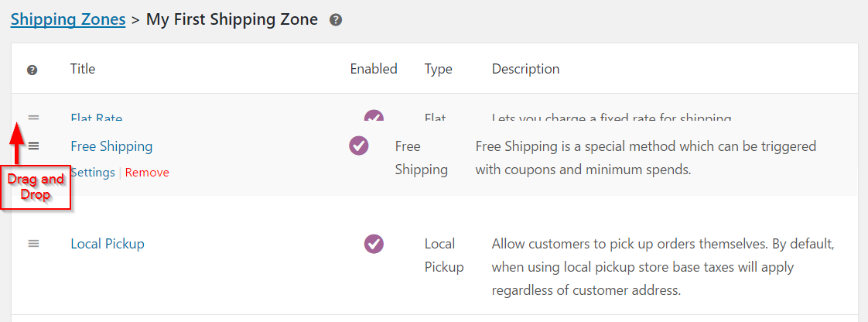Click the Flat Rate drag handle
This screenshot has width=868, height=322.
click(x=33, y=118)
